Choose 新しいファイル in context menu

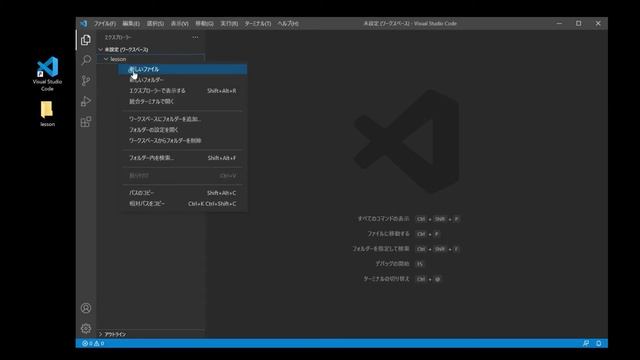(x=183, y=69)
